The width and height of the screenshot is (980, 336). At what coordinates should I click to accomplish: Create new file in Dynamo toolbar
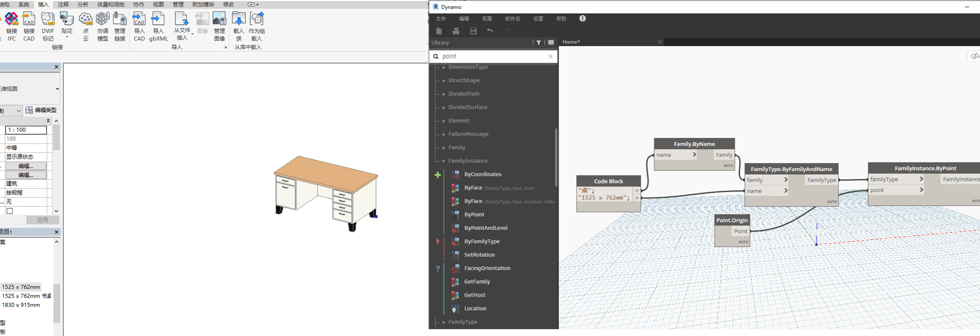point(439,31)
